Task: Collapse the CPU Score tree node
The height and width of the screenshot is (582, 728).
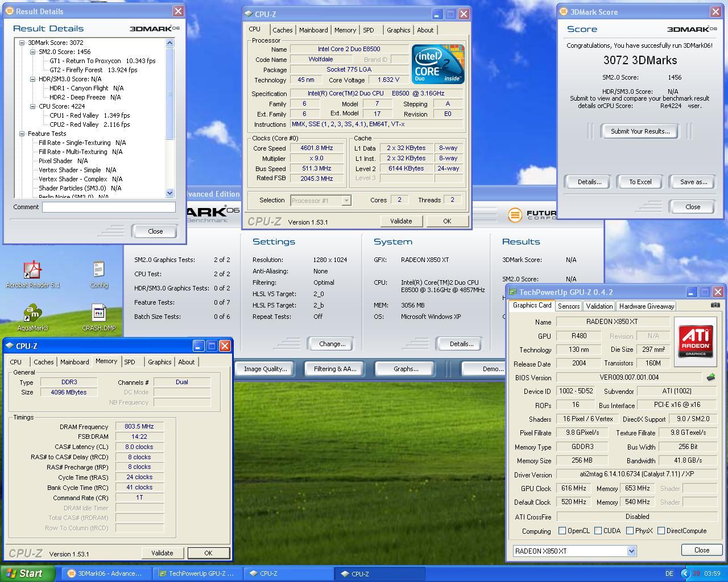Action: [x=33, y=106]
